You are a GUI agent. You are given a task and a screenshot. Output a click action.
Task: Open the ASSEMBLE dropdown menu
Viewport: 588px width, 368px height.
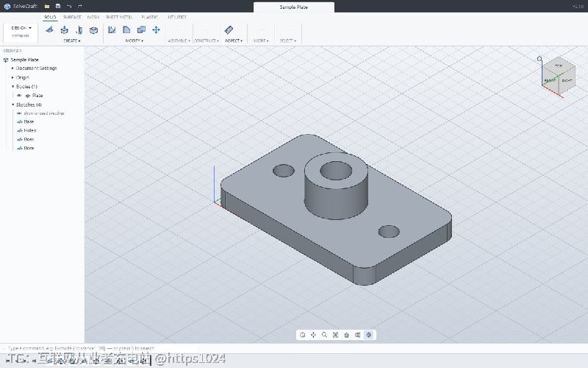[x=179, y=40]
